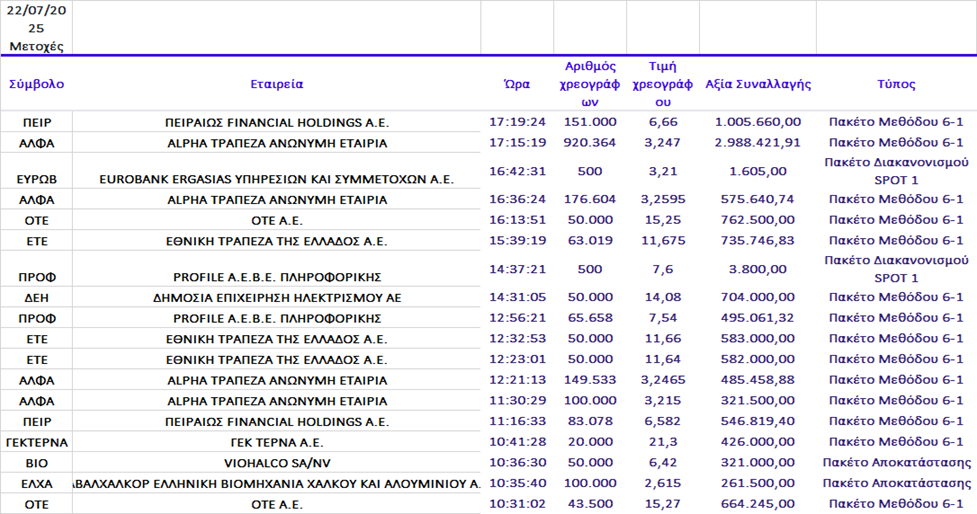Click VIOHALCO SA/NV company cell
This screenshot has height=514, width=977.
[277, 464]
